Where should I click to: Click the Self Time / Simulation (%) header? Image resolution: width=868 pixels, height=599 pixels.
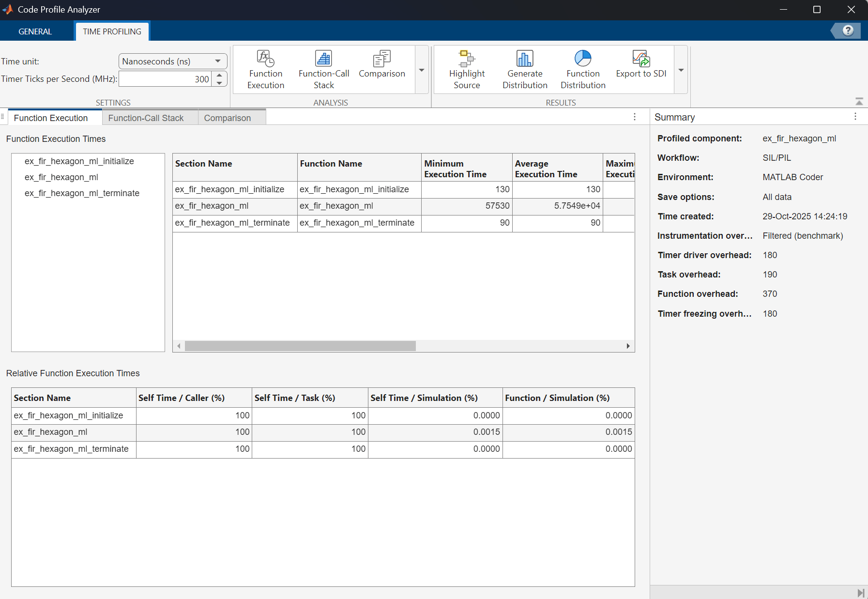[436, 398]
